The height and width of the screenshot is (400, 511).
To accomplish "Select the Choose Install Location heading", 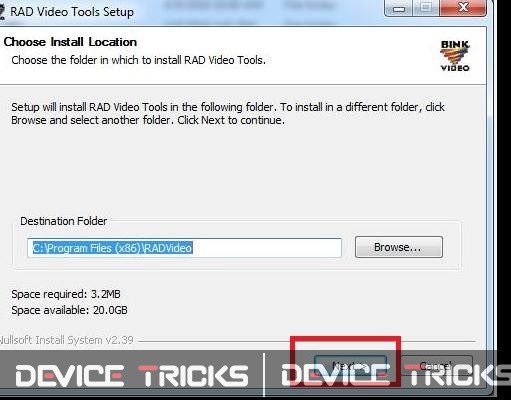I will (70, 42).
